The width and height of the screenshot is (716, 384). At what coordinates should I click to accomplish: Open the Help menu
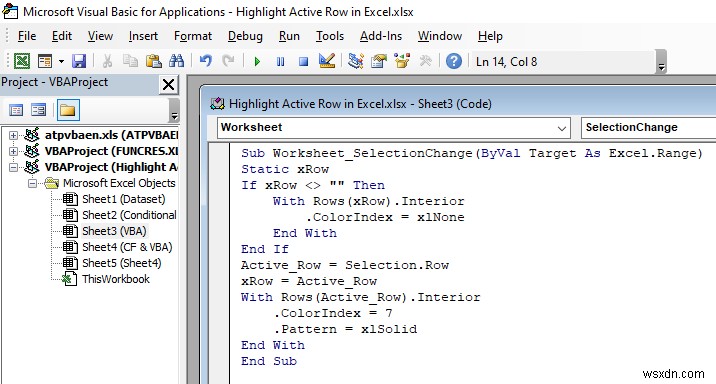pos(490,36)
